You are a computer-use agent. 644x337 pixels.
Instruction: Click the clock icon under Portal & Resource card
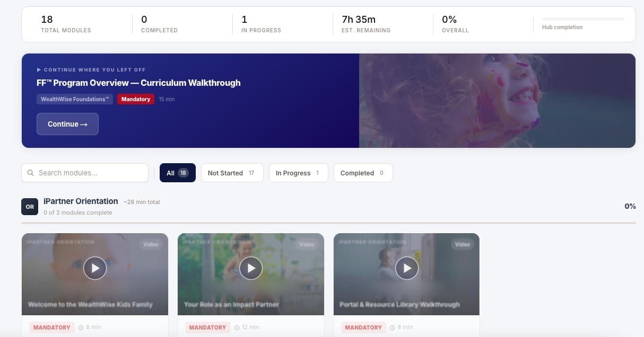[x=393, y=327]
